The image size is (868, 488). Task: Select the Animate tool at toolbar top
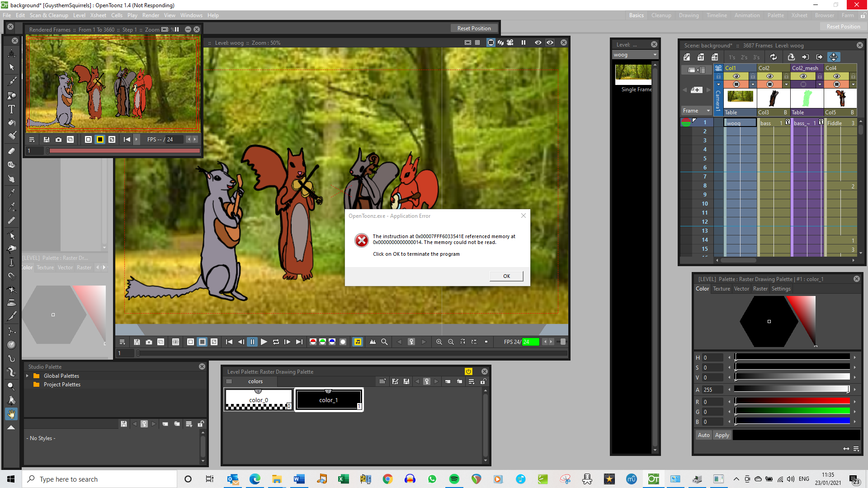click(x=12, y=52)
